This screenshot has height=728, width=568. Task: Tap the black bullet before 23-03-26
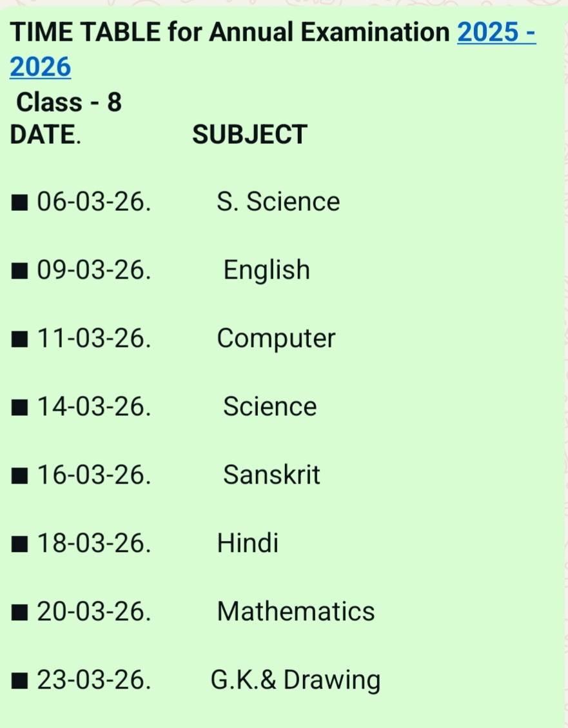pos(21,680)
